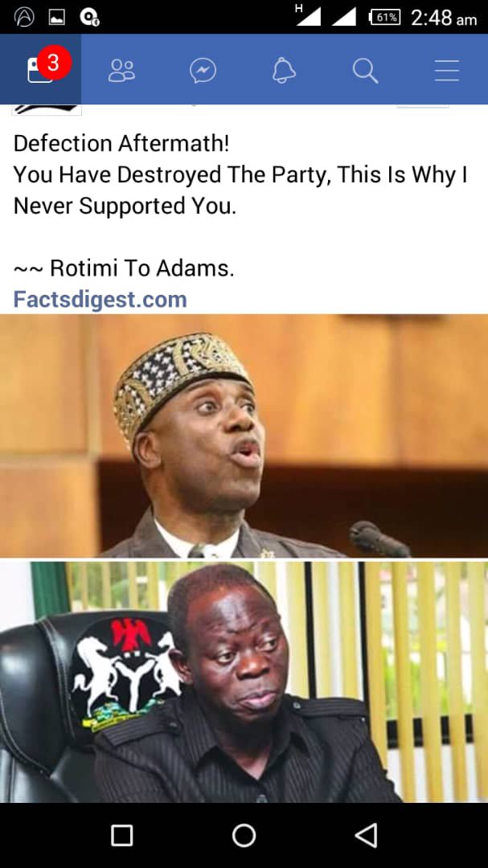Tap the red 3 notification badge
Viewport: 488px width, 868px height.
point(54,62)
